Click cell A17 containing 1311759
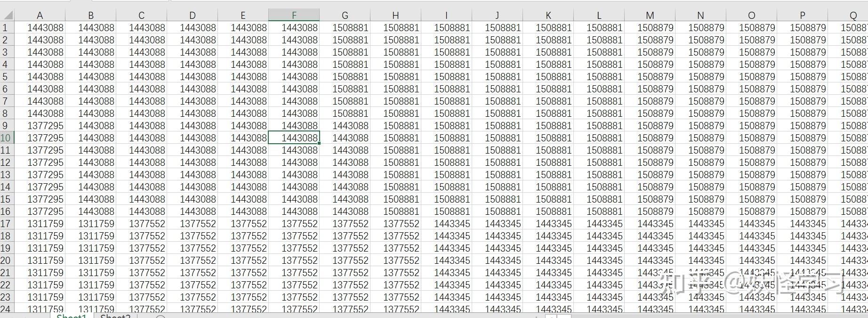 (x=40, y=224)
